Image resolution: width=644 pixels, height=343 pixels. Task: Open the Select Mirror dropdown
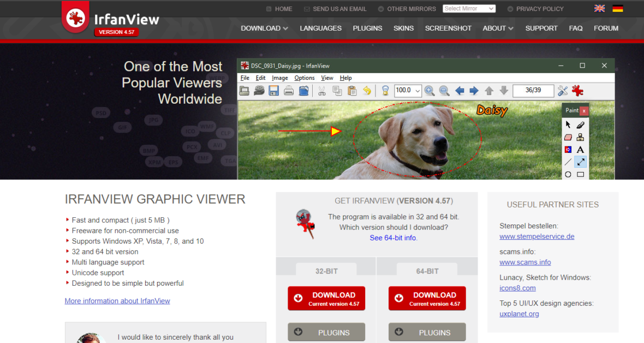point(469,8)
